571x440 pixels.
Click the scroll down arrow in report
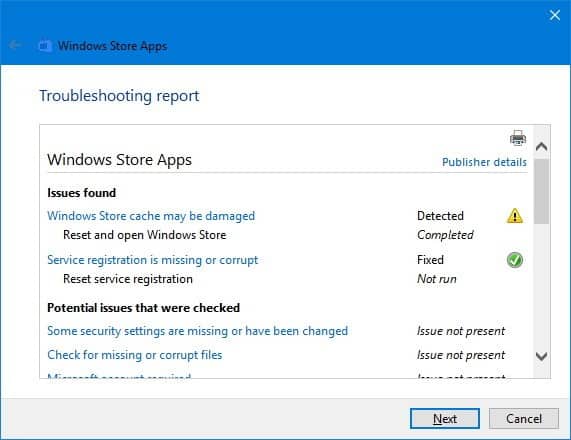(542, 356)
